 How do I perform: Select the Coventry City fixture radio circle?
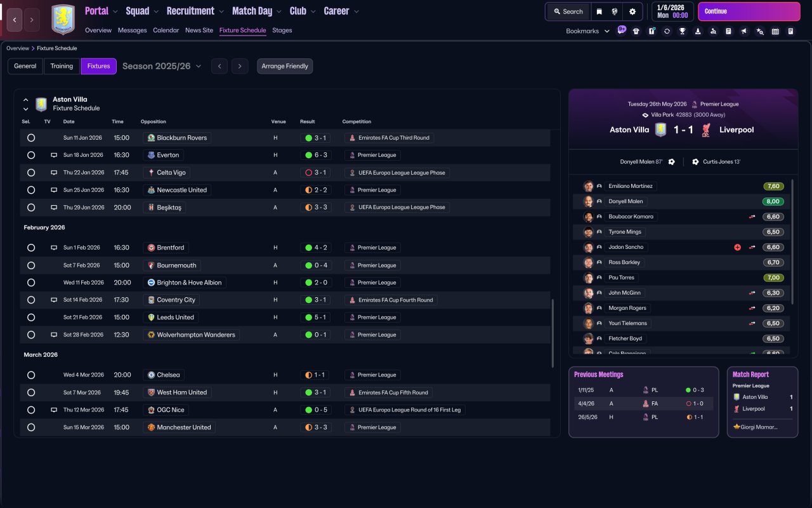point(30,300)
